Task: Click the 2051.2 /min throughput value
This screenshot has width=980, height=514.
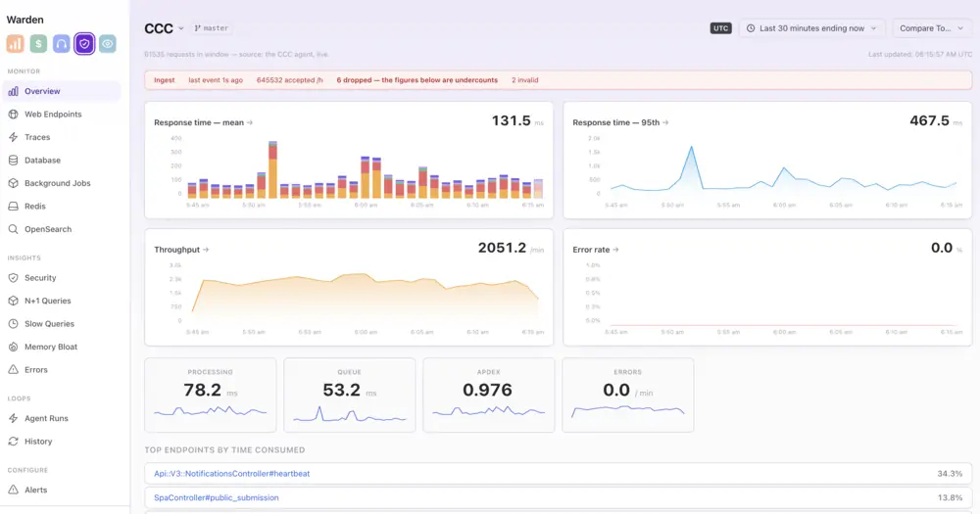Action: tap(510, 248)
